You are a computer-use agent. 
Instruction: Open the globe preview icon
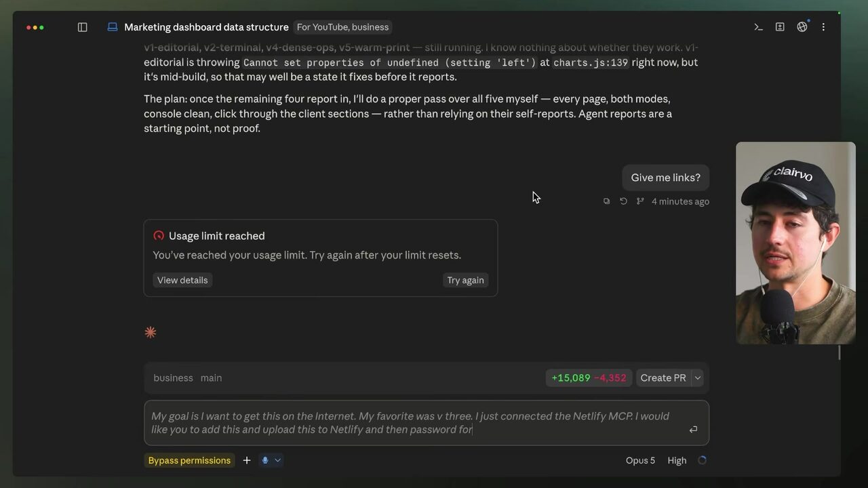coord(802,27)
